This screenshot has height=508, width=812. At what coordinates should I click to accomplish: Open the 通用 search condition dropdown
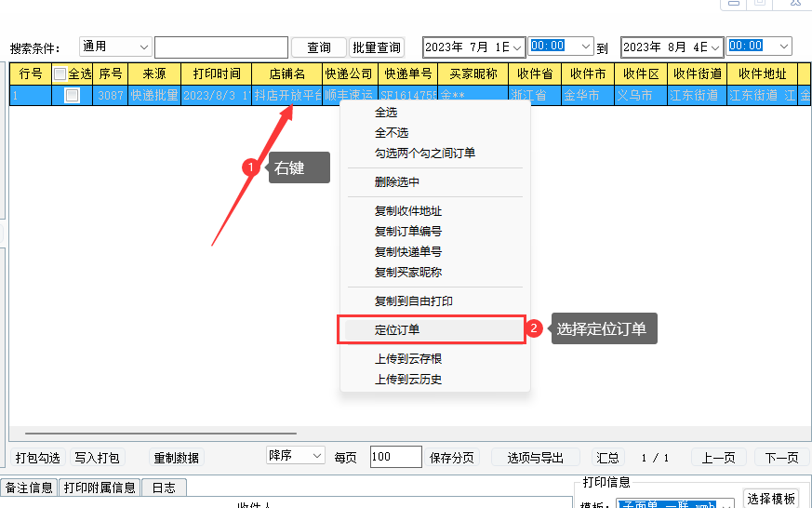pos(115,47)
